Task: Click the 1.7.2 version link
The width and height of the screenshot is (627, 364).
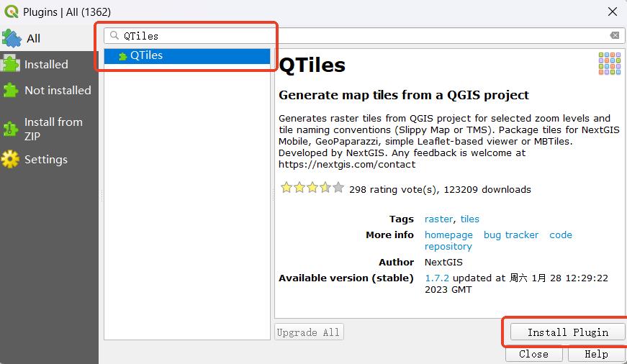Action: point(437,278)
